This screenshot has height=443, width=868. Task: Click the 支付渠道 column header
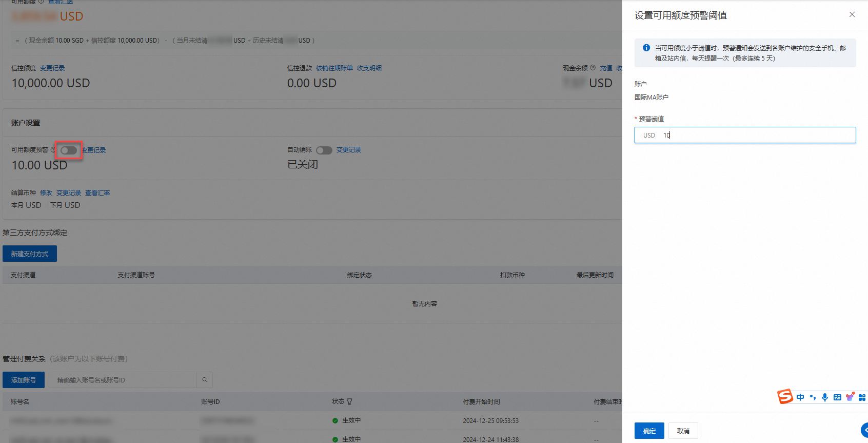click(23, 275)
